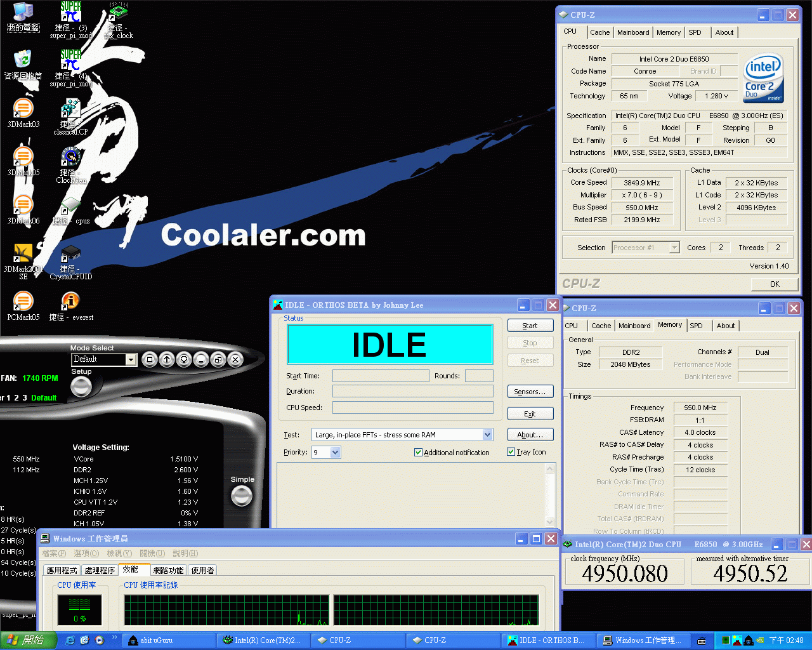
Task: Expand the quick launch overflow chevron
Action: pos(115,637)
